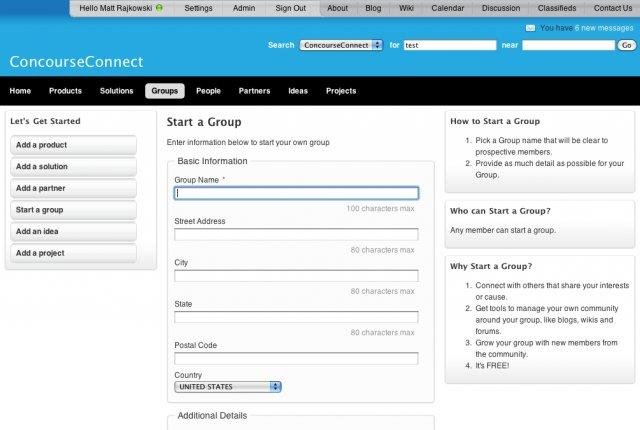640x430 pixels.
Task: Focus the Group Name field
Action: point(296,193)
